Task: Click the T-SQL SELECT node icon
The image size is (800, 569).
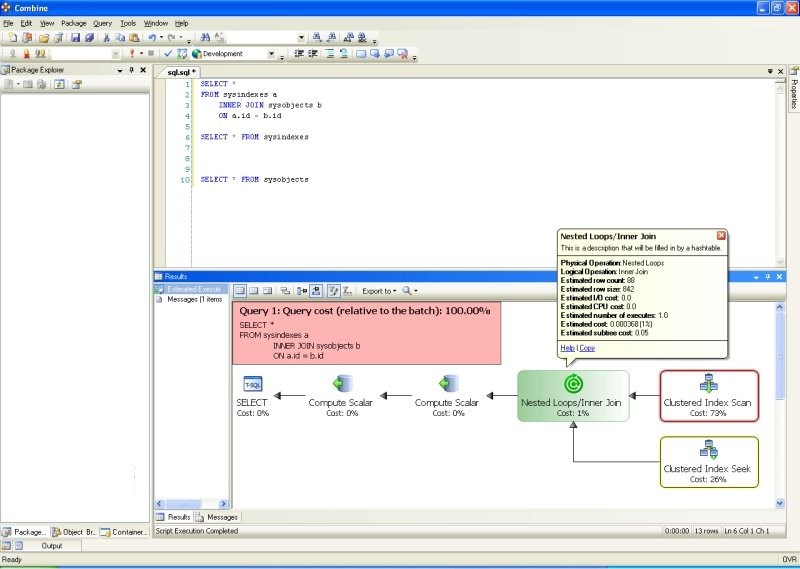Action: pyautogui.click(x=253, y=384)
